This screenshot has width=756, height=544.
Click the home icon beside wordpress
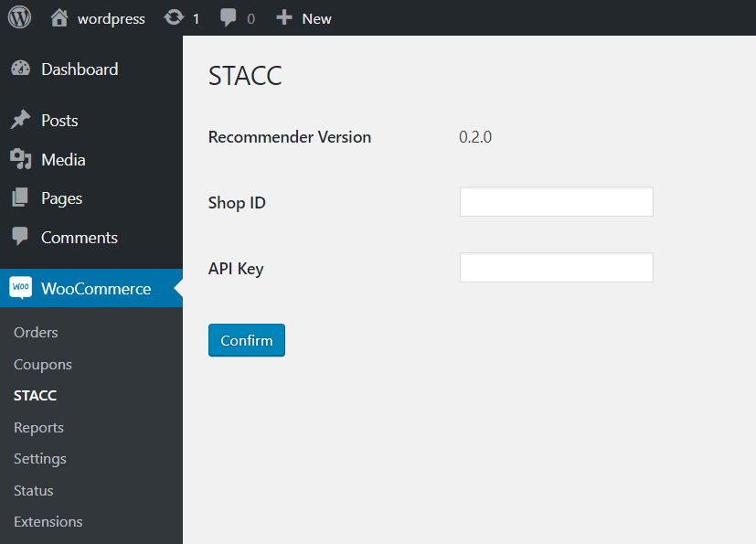pos(59,18)
